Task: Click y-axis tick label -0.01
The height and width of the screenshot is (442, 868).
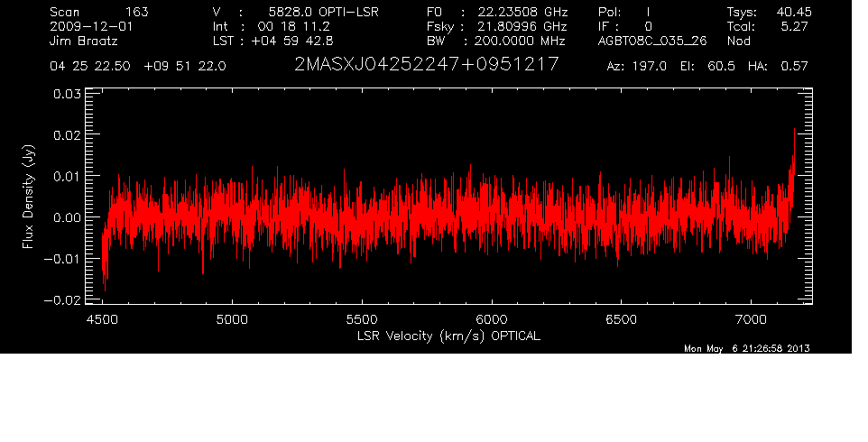Action: 62,259
